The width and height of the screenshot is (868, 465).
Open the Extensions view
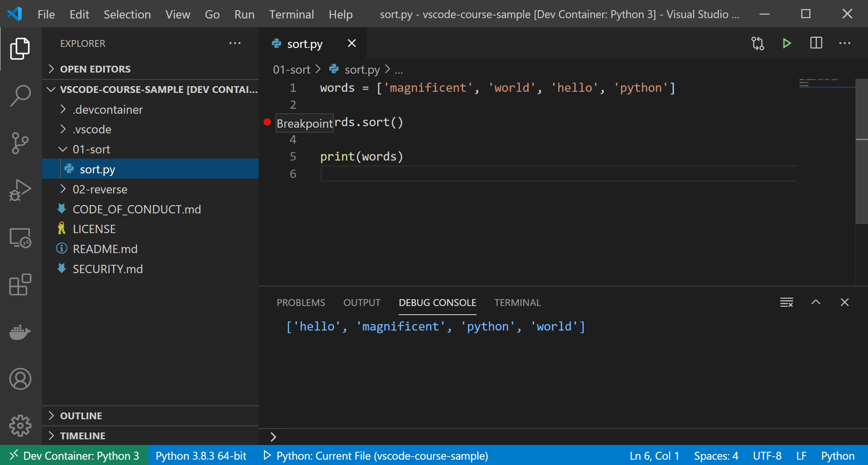point(20,285)
